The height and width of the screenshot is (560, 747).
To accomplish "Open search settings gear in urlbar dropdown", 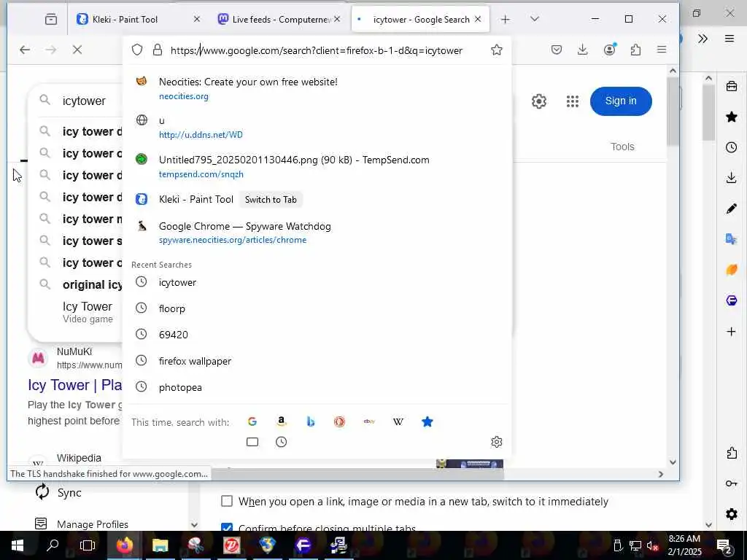I will [x=496, y=442].
